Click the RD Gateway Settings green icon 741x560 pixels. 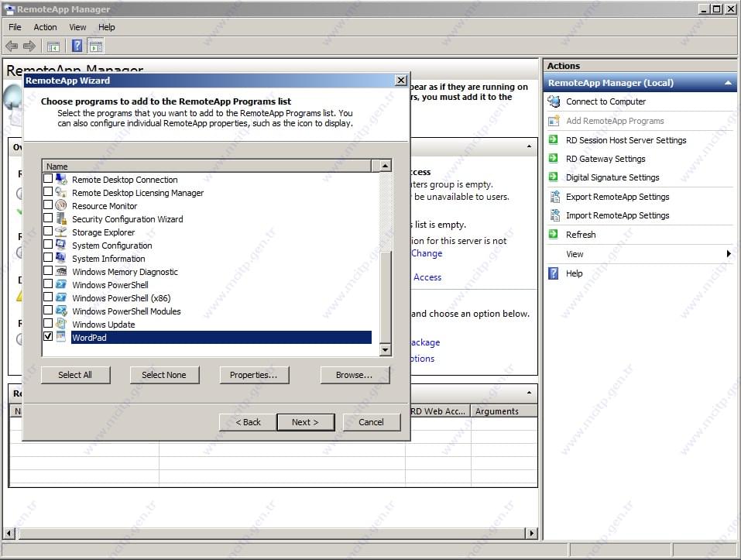point(553,158)
